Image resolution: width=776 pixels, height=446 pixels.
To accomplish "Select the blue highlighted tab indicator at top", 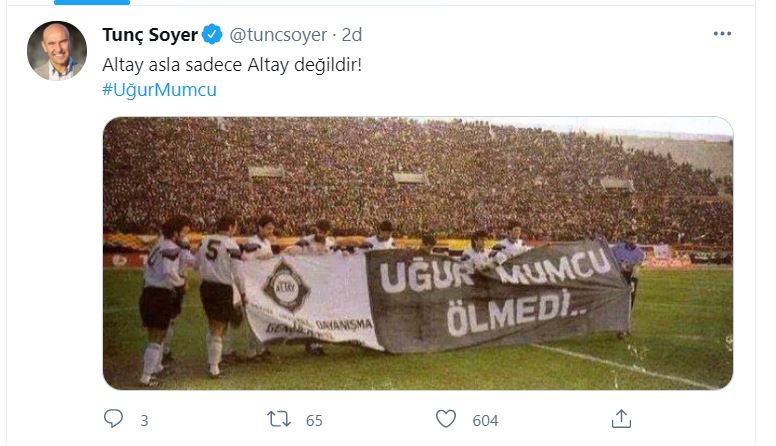I will pos(92,2).
